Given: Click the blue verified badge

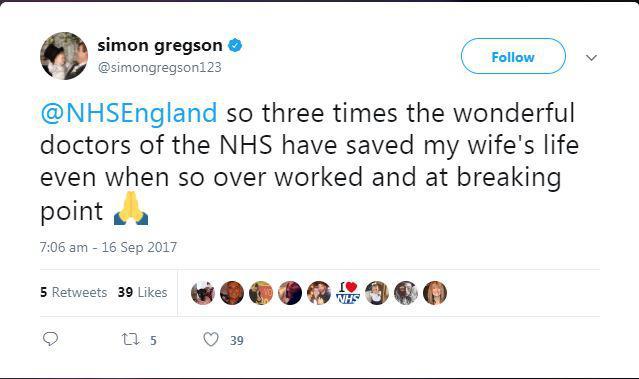Looking at the screenshot, I should 235,45.
